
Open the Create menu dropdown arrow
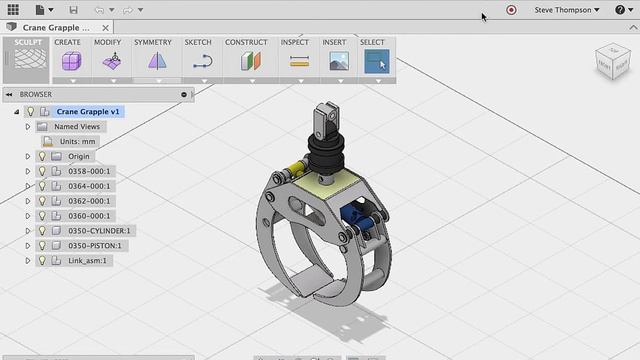tap(73, 81)
